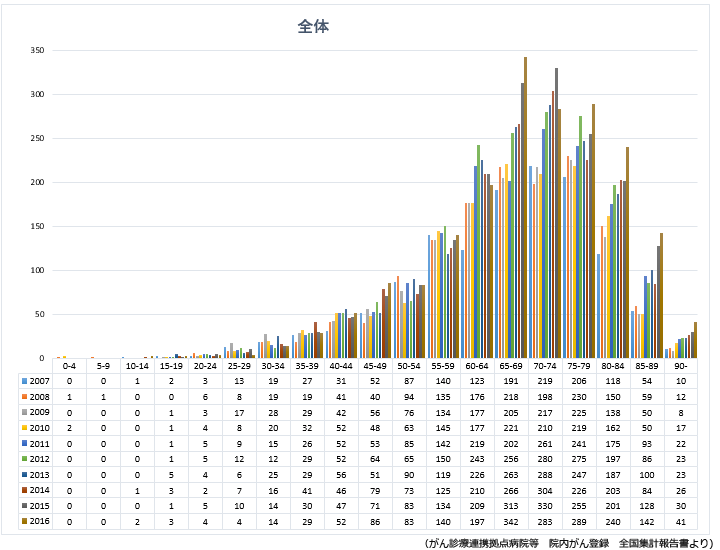720x550 pixels.
Task: Click the 2007 legend color key
Action: pos(24,381)
